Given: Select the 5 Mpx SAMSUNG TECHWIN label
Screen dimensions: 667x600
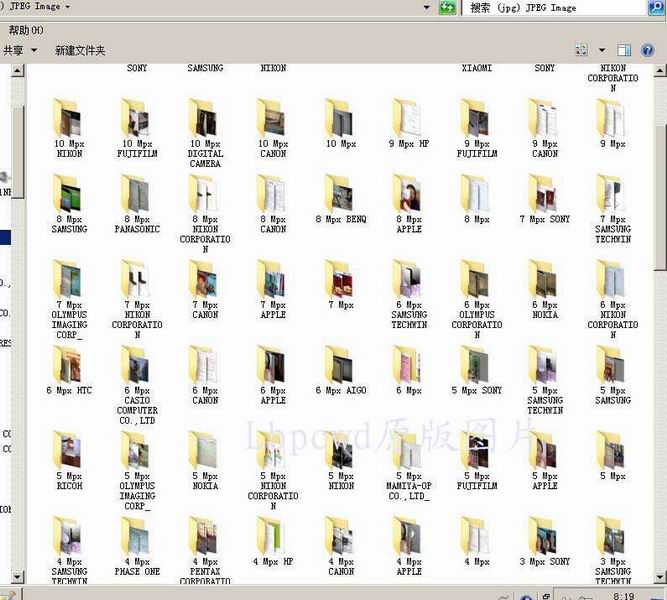Looking at the screenshot, I should (545, 400).
